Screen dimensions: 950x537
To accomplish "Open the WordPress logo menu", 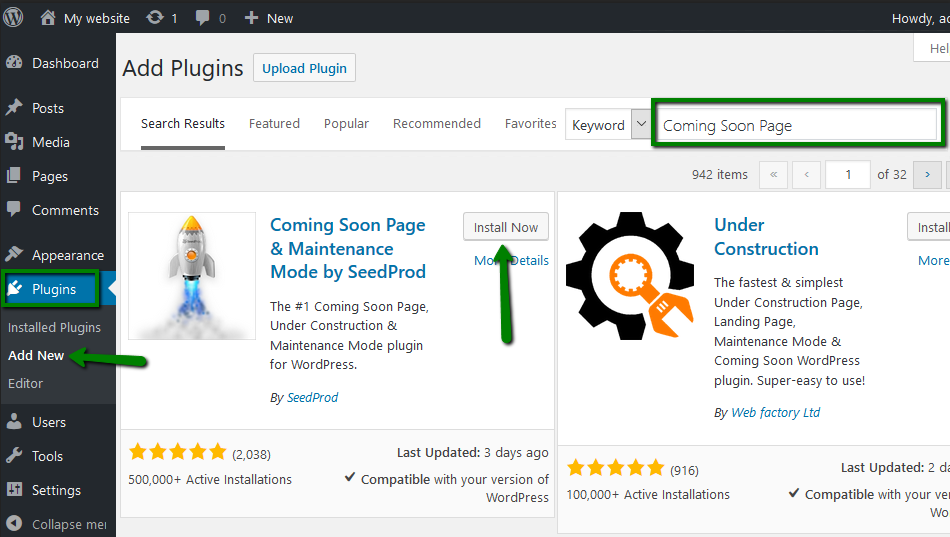I will (x=13, y=17).
